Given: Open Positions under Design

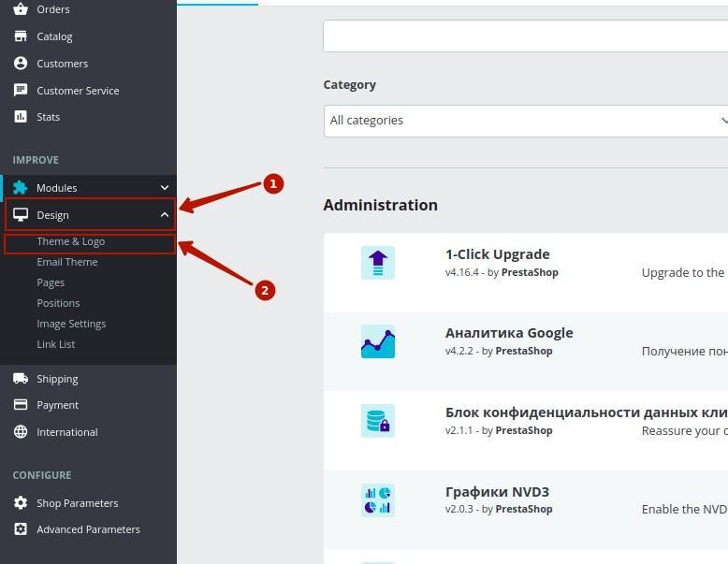Looking at the screenshot, I should pos(59,303).
